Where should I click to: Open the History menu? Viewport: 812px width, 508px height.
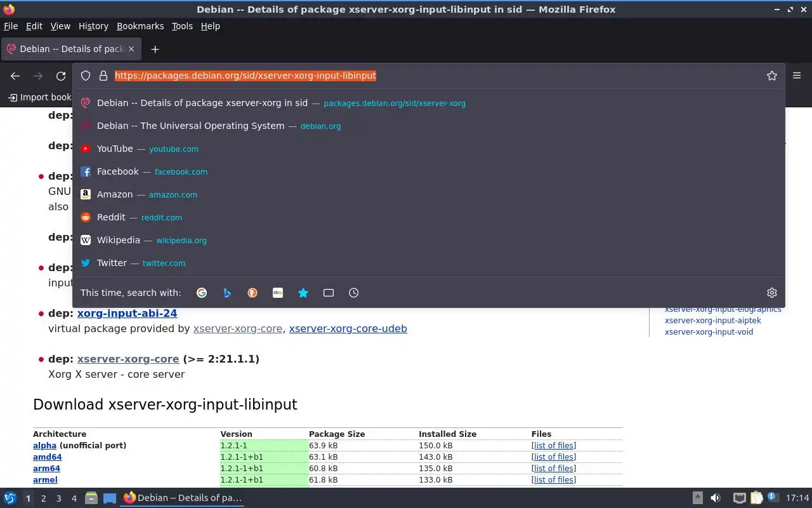(93, 26)
